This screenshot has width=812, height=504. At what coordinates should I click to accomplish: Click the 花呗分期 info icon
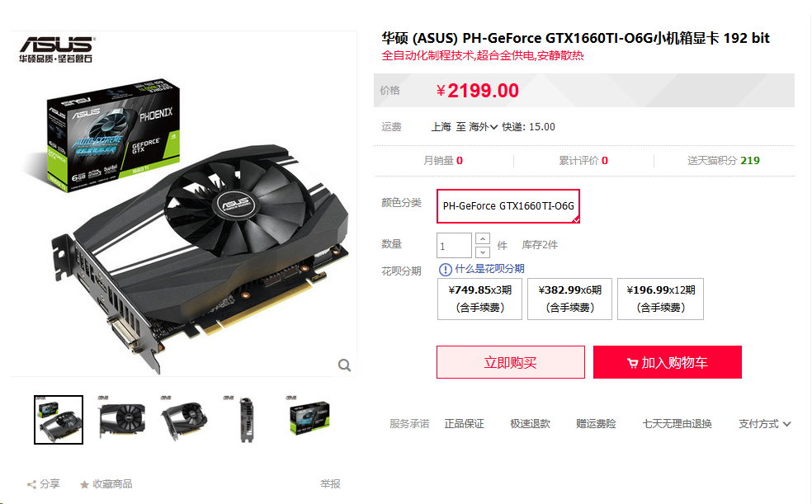tap(445, 269)
